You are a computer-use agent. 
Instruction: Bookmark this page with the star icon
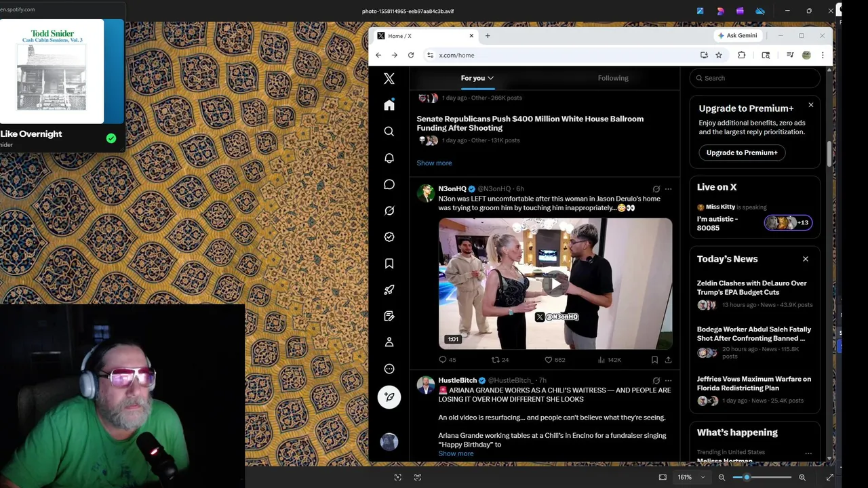coord(719,55)
